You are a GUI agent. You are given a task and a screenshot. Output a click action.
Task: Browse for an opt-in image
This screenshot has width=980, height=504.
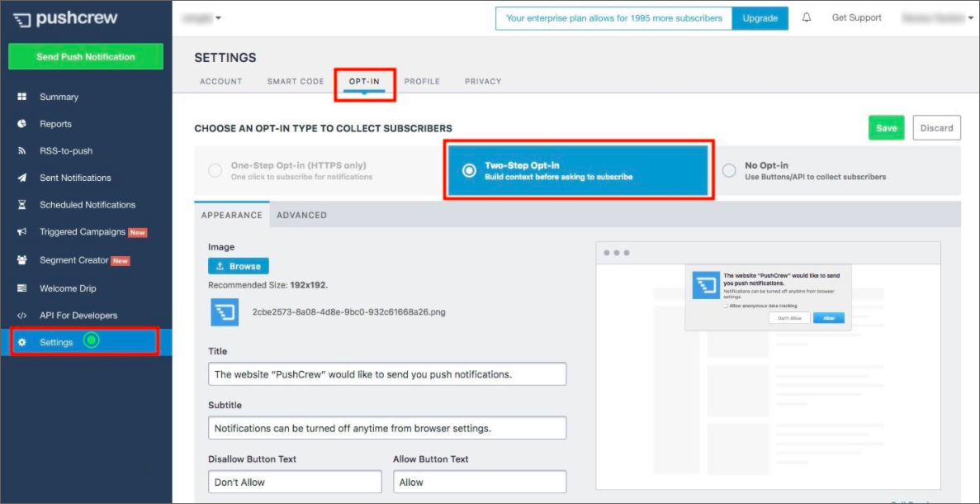pyautogui.click(x=238, y=266)
